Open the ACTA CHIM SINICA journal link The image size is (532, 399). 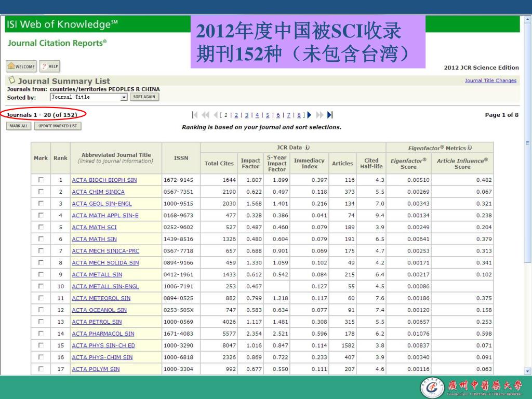[x=98, y=192]
